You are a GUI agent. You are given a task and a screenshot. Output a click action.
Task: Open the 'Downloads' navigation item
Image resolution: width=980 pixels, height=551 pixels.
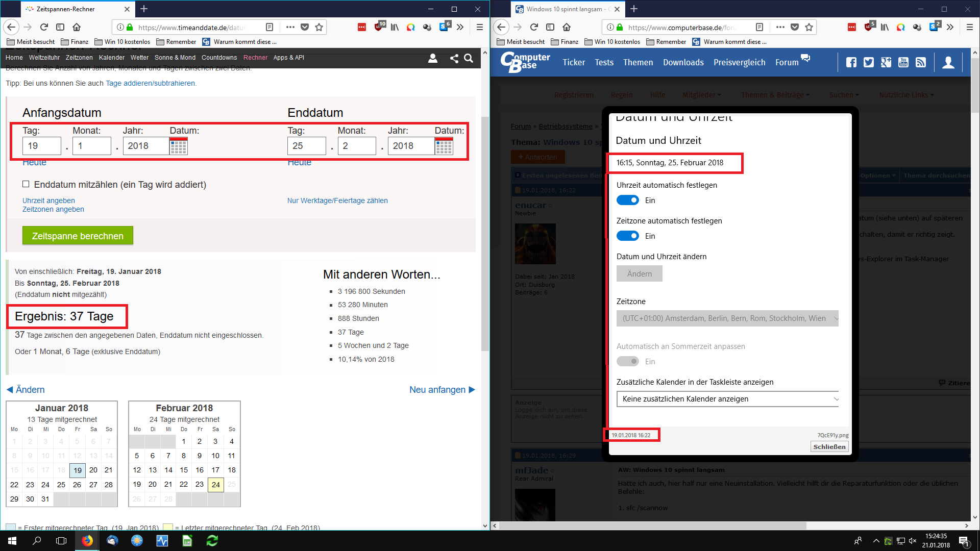[x=683, y=62]
